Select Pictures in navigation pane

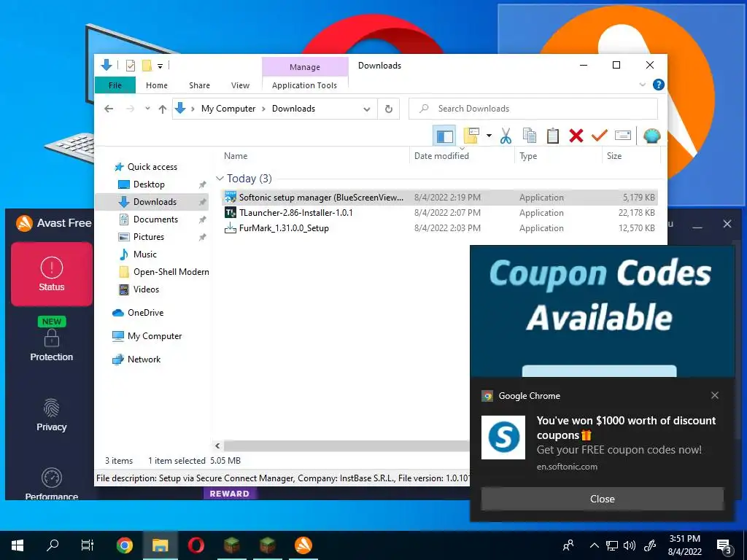click(149, 237)
